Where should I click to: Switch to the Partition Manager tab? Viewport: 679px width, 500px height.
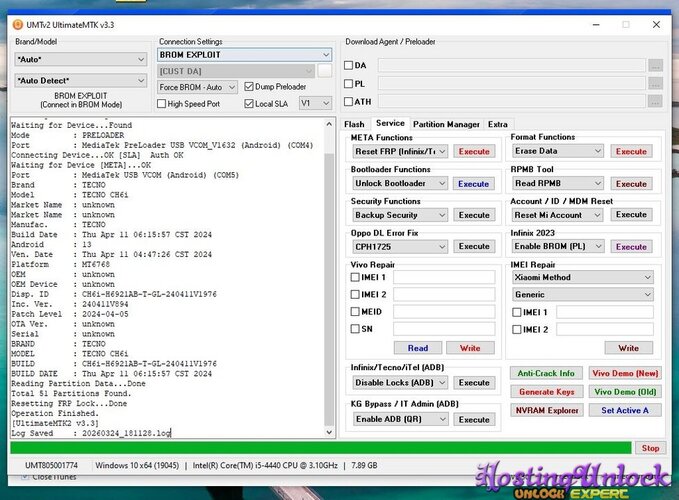pos(447,124)
